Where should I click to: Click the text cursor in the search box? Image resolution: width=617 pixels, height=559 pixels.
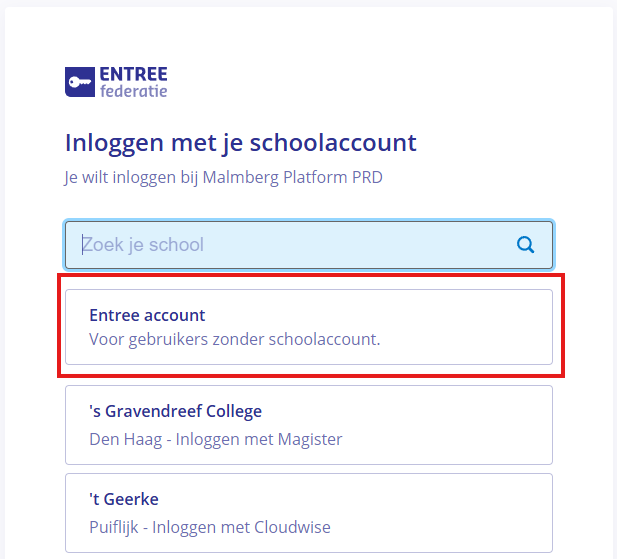(82, 245)
